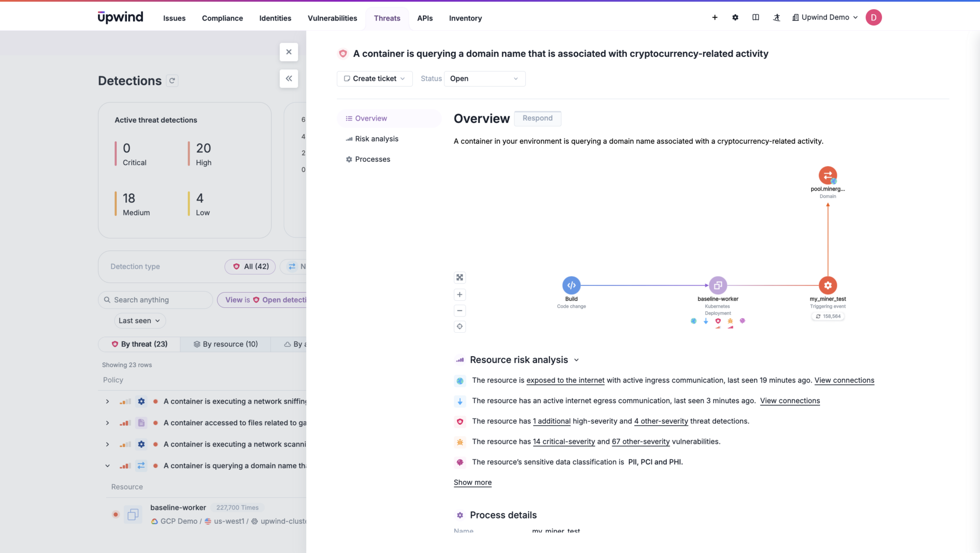Collapse the panel with double-chevron button
This screenshot has height=553, width=980.
pos(289,79)
